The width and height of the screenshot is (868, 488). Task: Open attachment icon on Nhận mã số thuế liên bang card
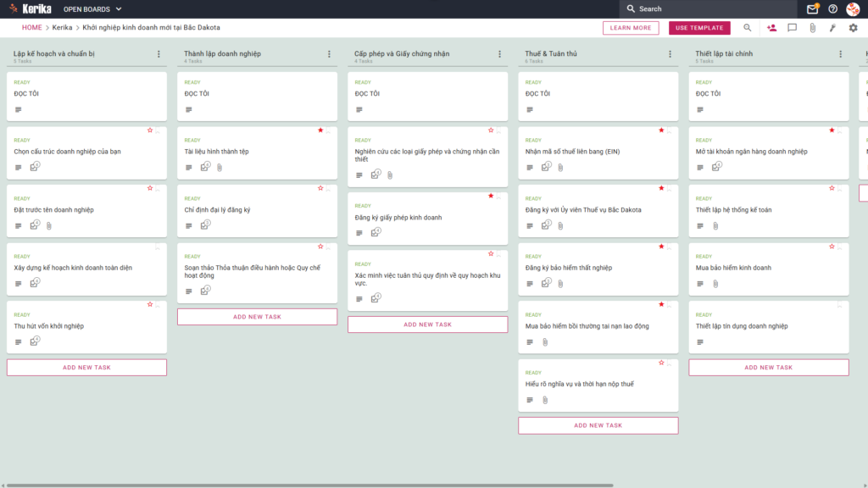pyautogui.click(x=561, y=167)
